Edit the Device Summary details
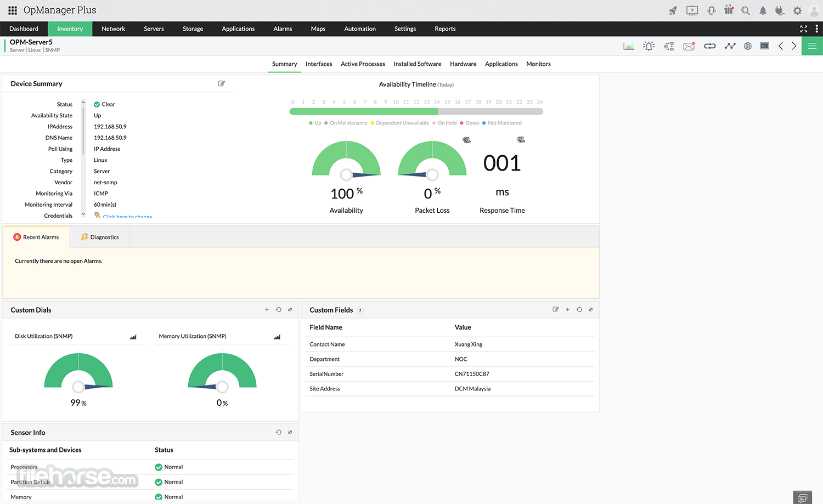Screen dimensions: 823x504 [222, 83]
